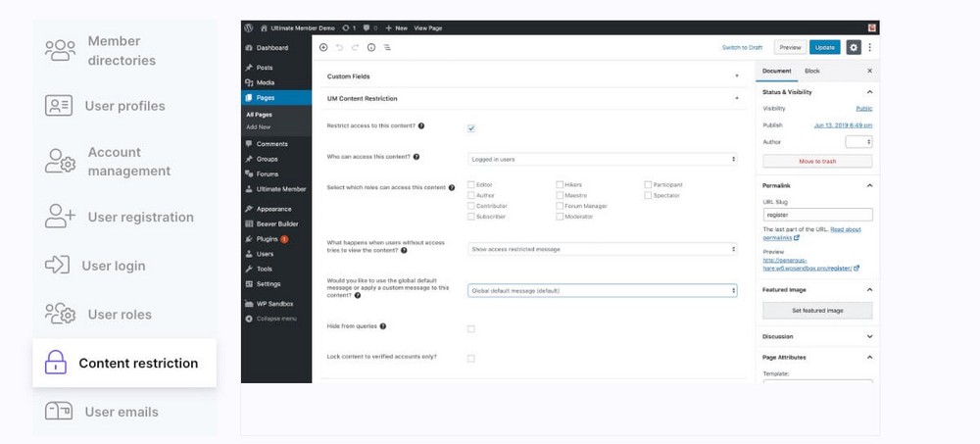Select the User registration icon
This screenshot has width=980, height=444.
point(60,217)
